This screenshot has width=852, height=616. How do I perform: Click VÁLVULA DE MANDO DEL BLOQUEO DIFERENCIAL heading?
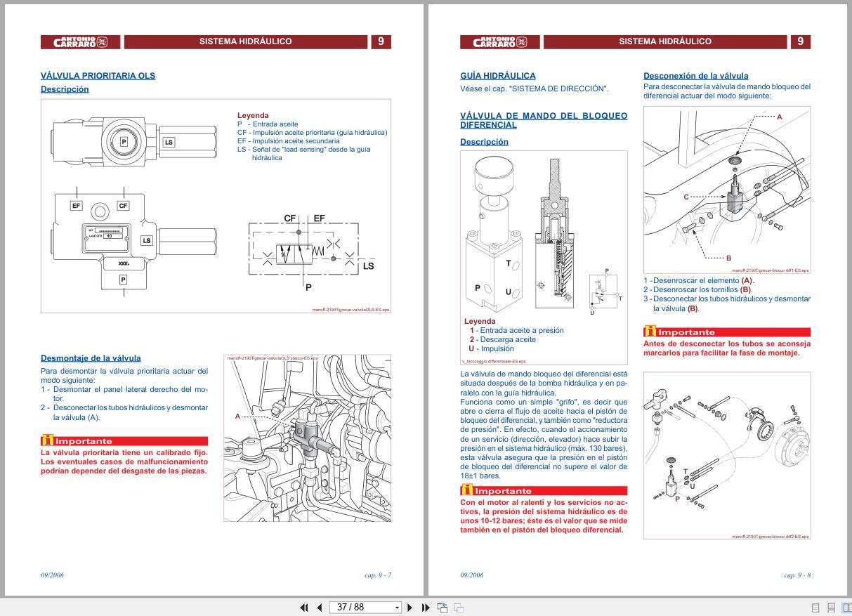coord(544,120)
